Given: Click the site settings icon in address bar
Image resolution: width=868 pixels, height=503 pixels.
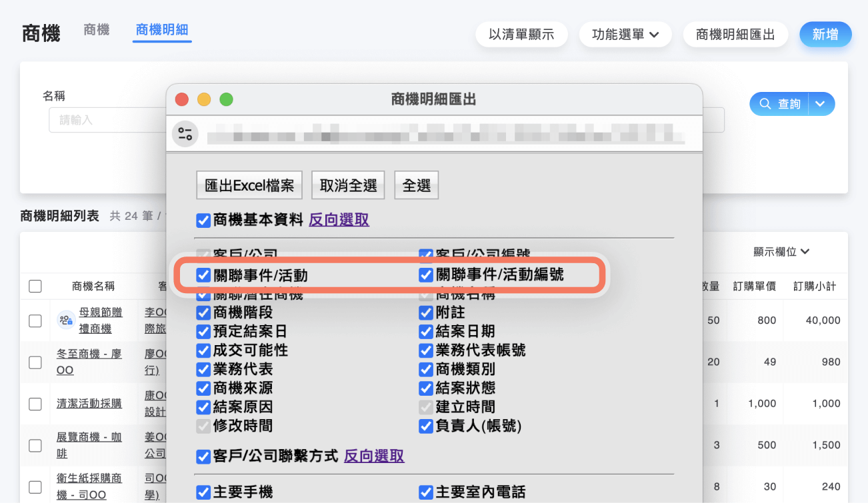Looking at the screenshot, I should pyautogui.click(x=185, y=133).
